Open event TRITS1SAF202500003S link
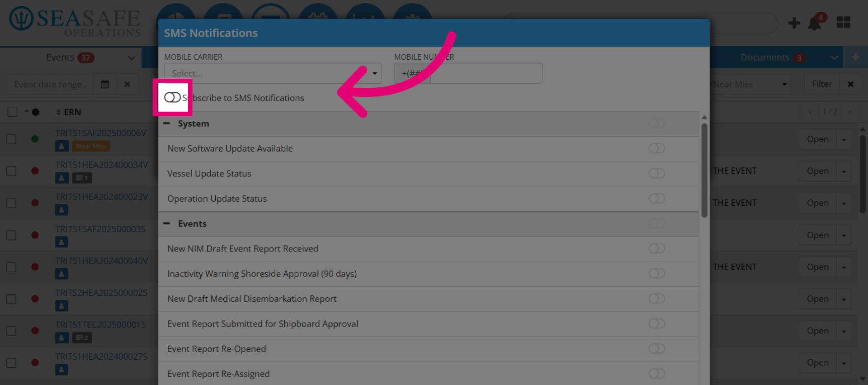Viewport: 868px width, 385px height. [x=100, y=229]
